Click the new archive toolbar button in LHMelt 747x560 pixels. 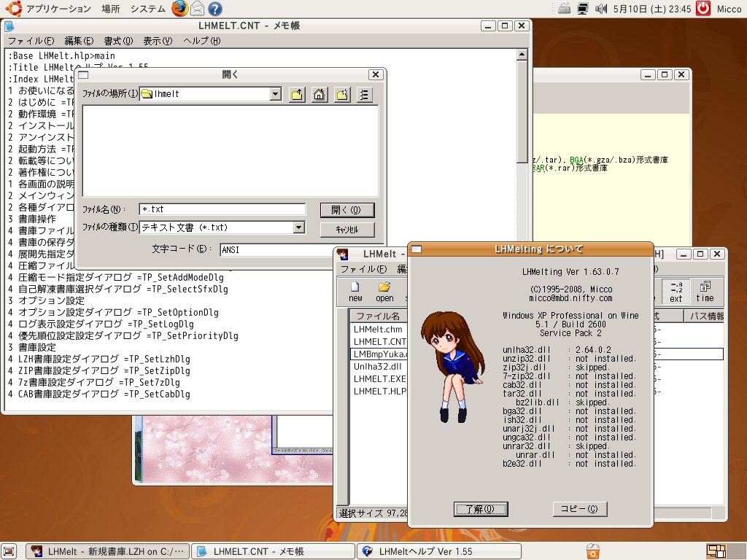355,292
